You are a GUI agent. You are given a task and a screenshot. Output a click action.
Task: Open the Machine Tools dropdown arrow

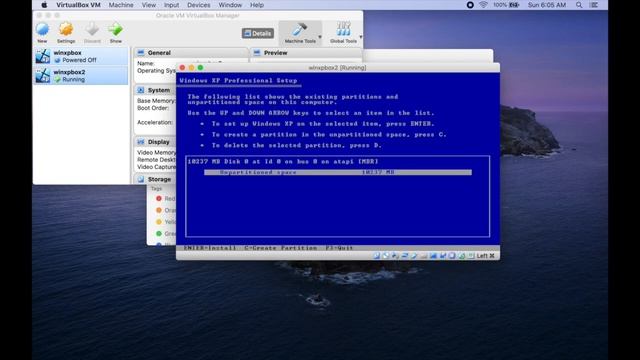(x=320, y=37)
